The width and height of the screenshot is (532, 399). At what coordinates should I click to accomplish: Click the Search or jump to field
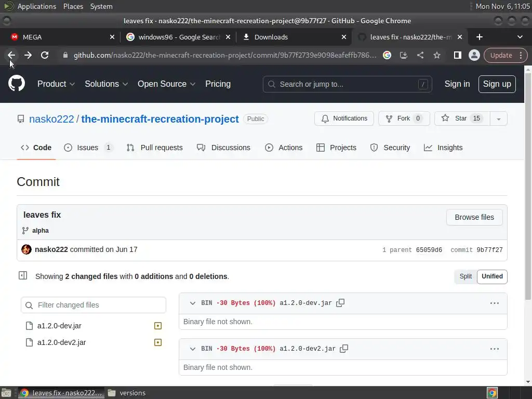click(x=347, y=84)
